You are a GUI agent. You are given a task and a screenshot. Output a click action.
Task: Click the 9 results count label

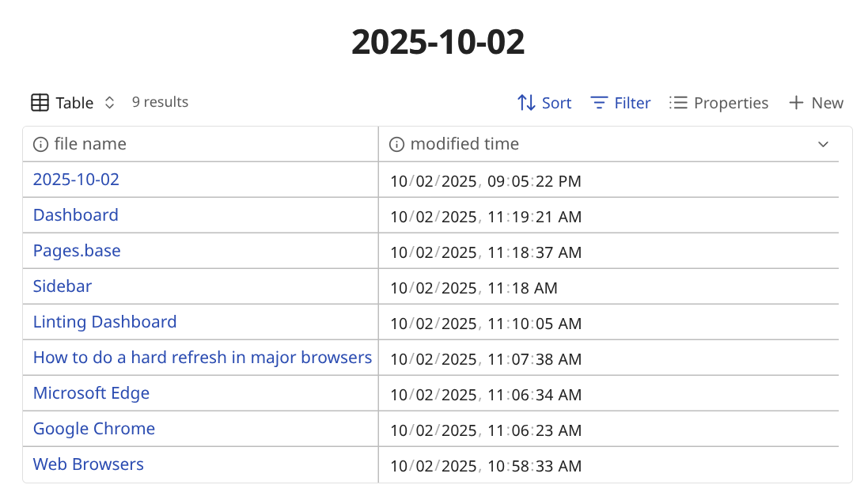point(160,102)
